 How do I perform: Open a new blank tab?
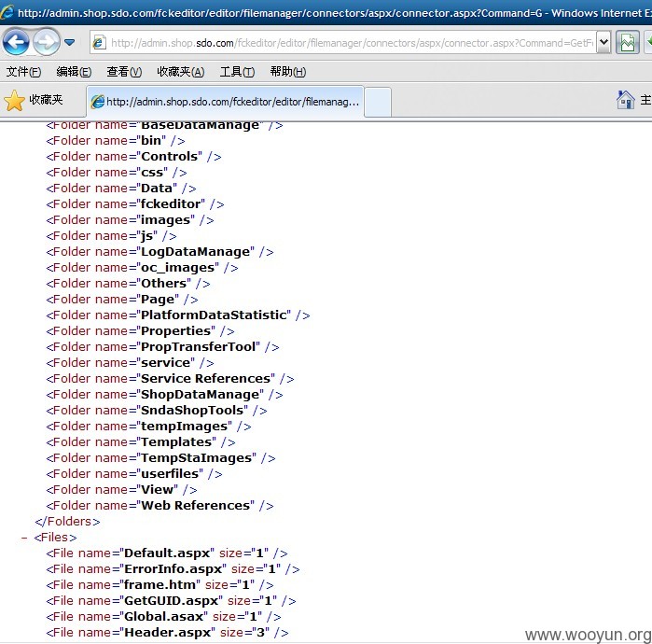378,102
